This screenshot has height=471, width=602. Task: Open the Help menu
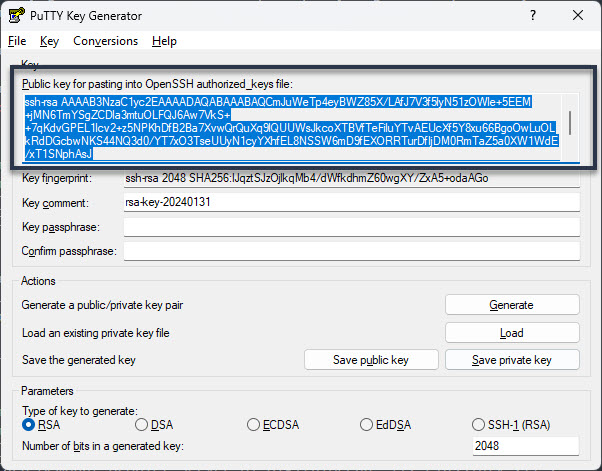tap(164, 41)
